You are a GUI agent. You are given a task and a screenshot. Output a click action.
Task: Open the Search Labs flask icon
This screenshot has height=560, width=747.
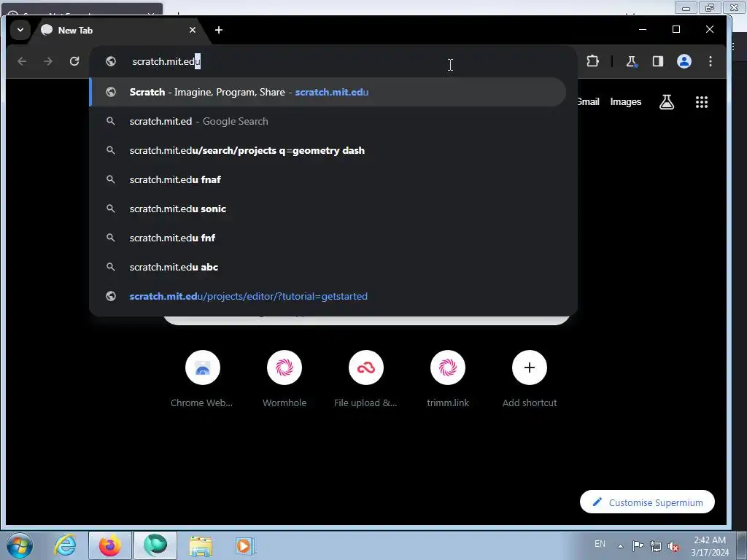tap(667, 101)
